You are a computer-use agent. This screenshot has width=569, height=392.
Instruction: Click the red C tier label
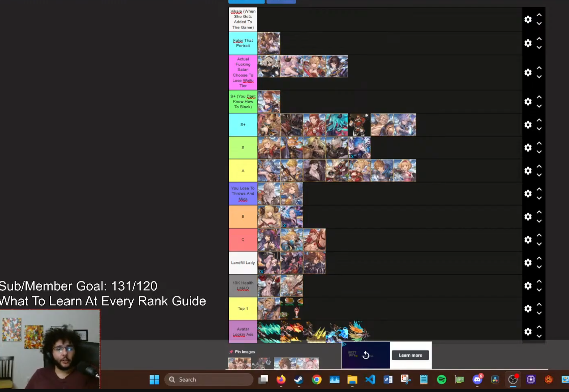tap(243, 240)
